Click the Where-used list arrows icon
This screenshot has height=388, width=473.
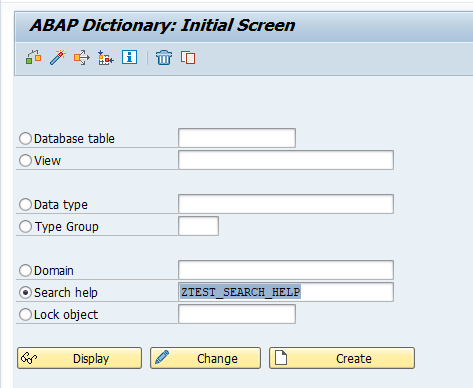(x=82, y=58)
